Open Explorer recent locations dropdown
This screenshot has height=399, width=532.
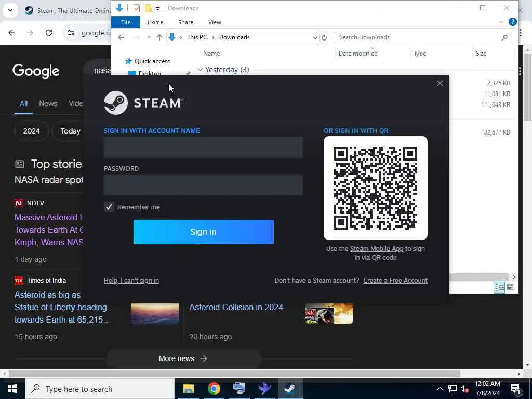[149, 37]
